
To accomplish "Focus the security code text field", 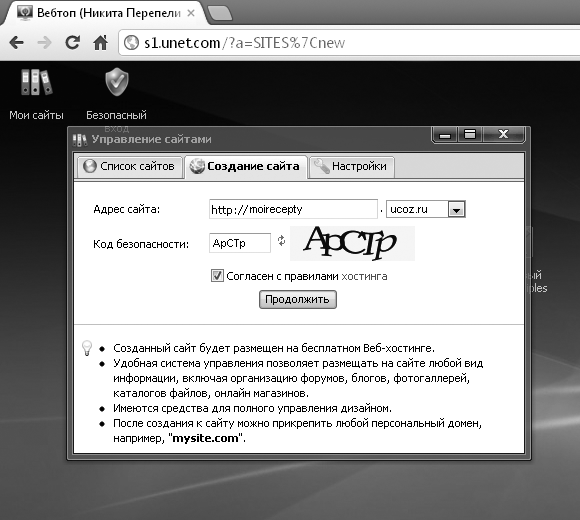I will [240, 243].
